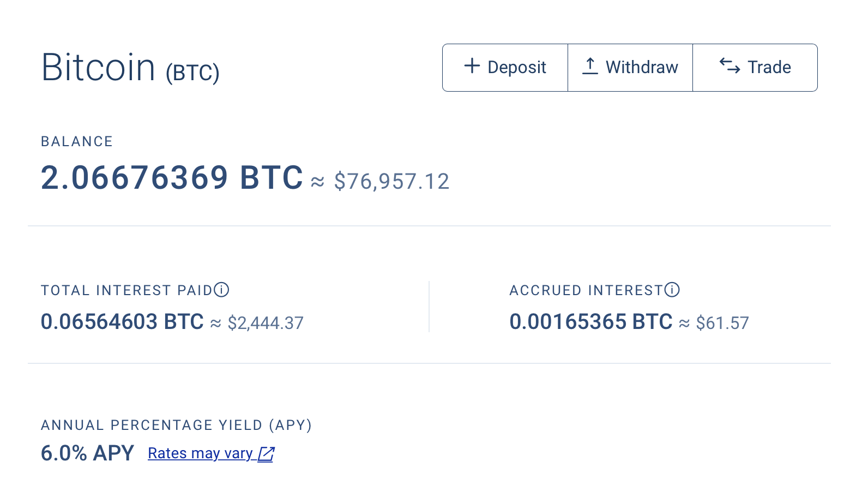Click the Bitcoin (BTC) heading
The image size is (868, 491).
130,68
